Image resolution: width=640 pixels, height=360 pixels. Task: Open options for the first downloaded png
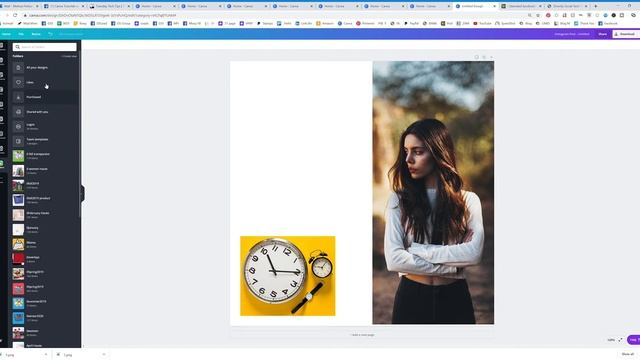coord(46,355)
